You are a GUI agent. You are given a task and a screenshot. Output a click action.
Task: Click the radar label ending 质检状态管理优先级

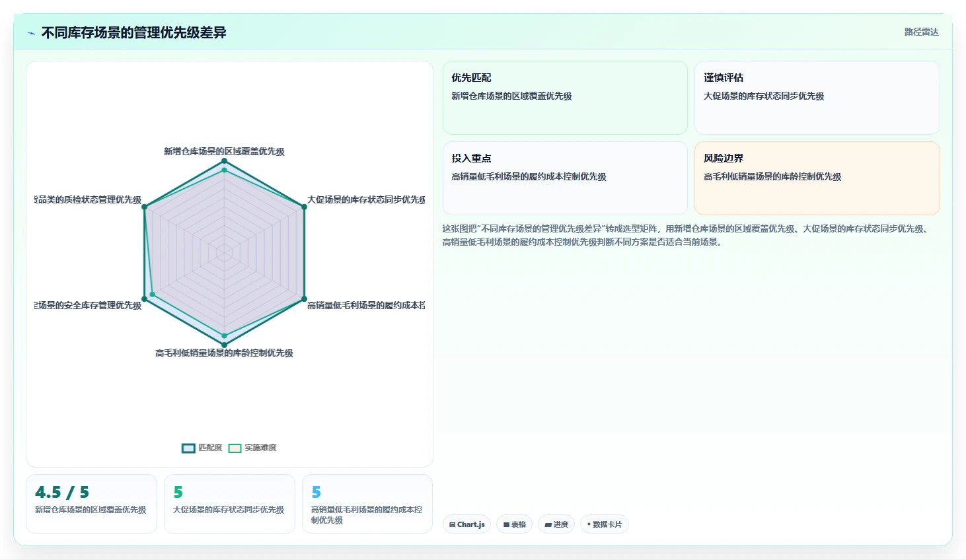coord(88,199)
